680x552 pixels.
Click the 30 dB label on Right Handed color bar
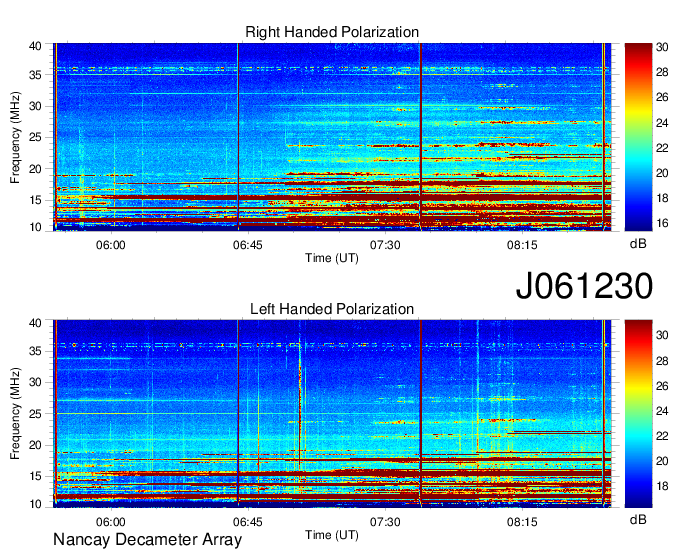click(x=662, y=47)
